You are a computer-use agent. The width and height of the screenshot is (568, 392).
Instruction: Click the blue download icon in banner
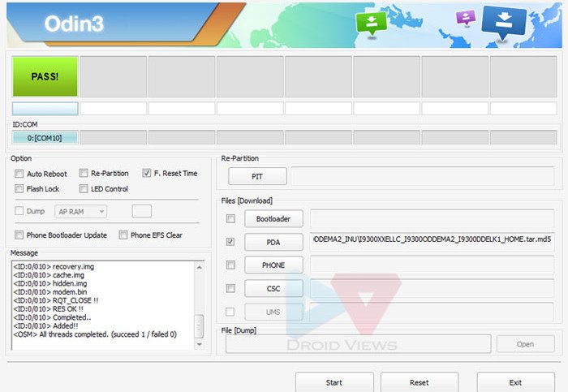tap(504, 23)
